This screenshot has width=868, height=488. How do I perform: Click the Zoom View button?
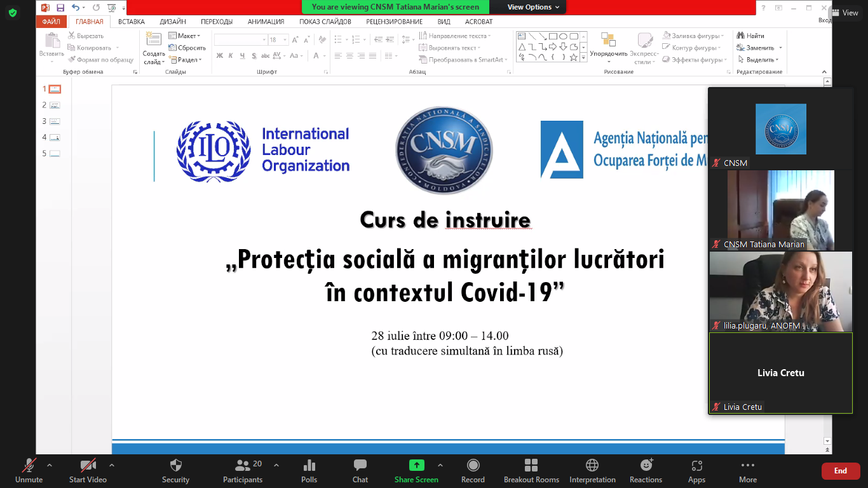[x=844, y=13]
